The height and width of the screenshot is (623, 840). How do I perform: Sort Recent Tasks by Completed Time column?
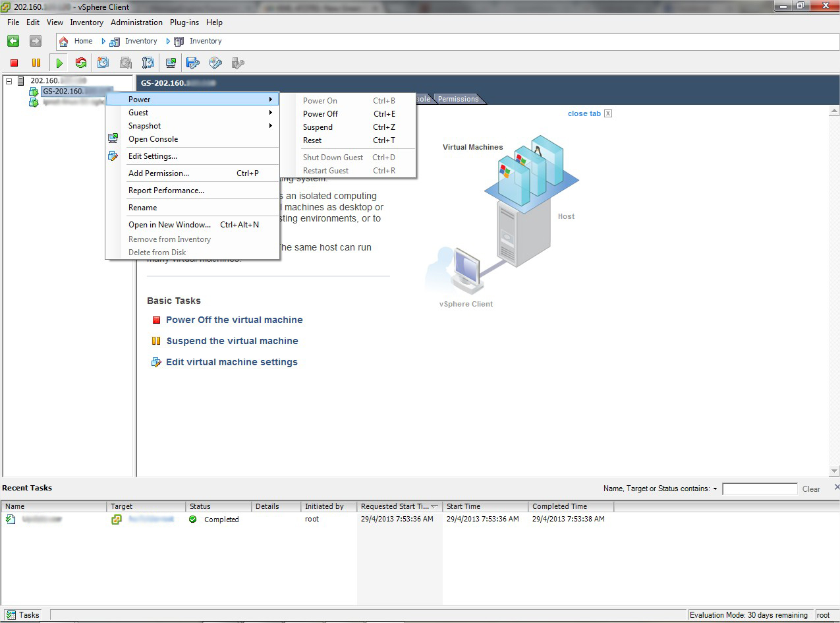[571, 506]
